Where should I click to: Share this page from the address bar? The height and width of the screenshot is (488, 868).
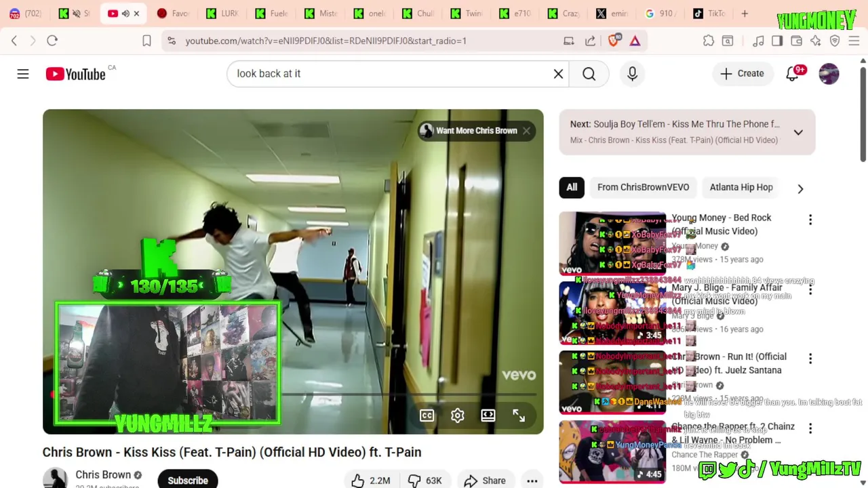pyautogui.click(x=590, y=41)
